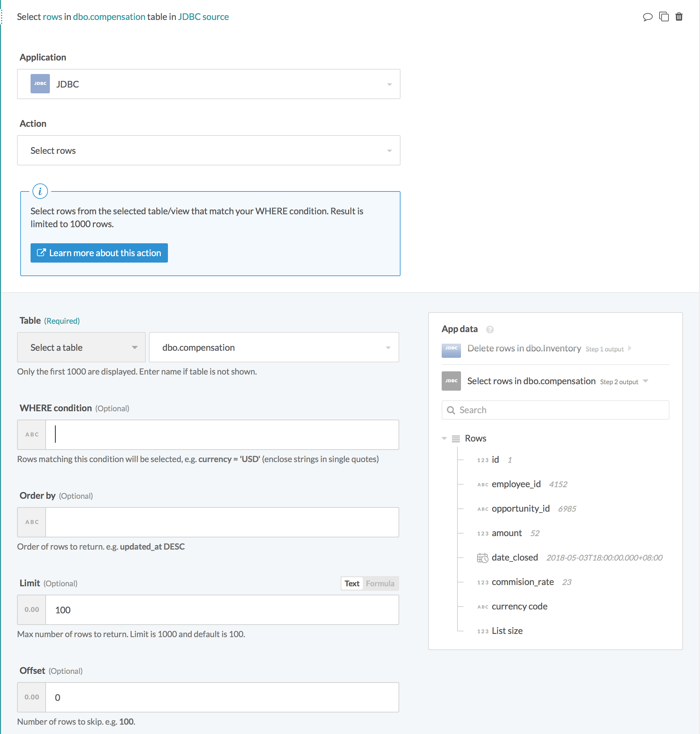700x734 pixels.
Task: Click the Action dropdown to change action
Action: click(x=209, y=150)
